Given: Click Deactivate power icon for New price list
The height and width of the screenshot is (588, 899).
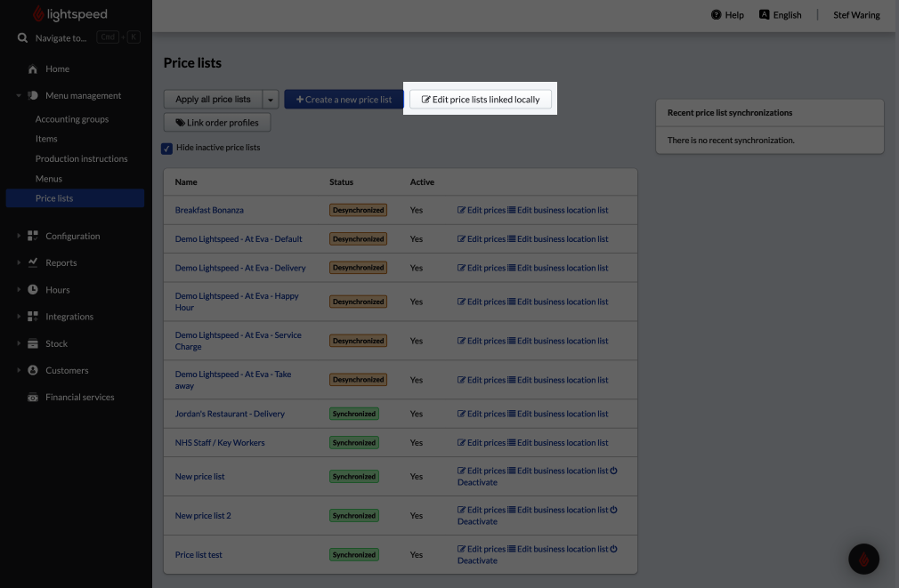Looking at the screenshot, I should click(613, 471).
